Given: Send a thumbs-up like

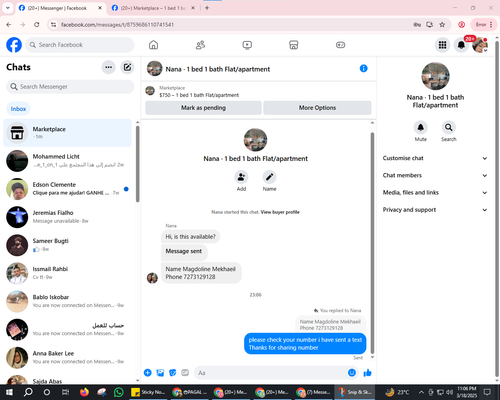Looking at the screenshot, I should (x=367, y=373).
